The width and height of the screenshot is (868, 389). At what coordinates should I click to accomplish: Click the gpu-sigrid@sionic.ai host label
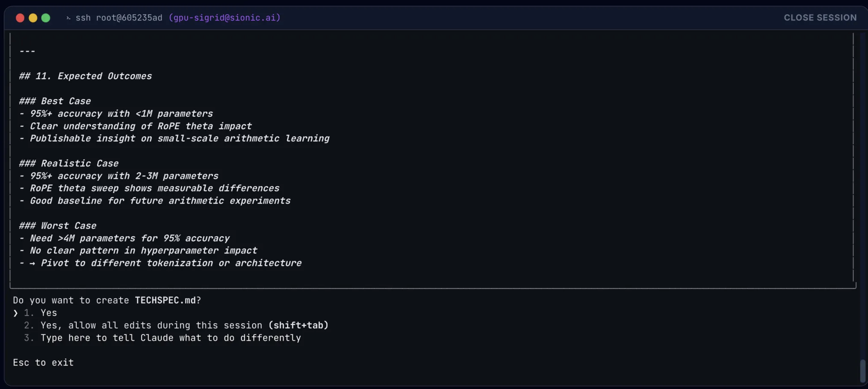225,18
